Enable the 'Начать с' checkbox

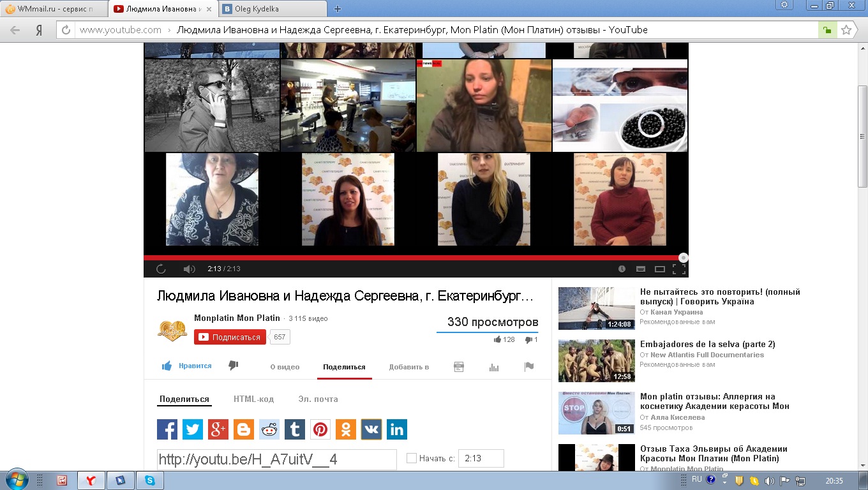click(x=412, y=458)
